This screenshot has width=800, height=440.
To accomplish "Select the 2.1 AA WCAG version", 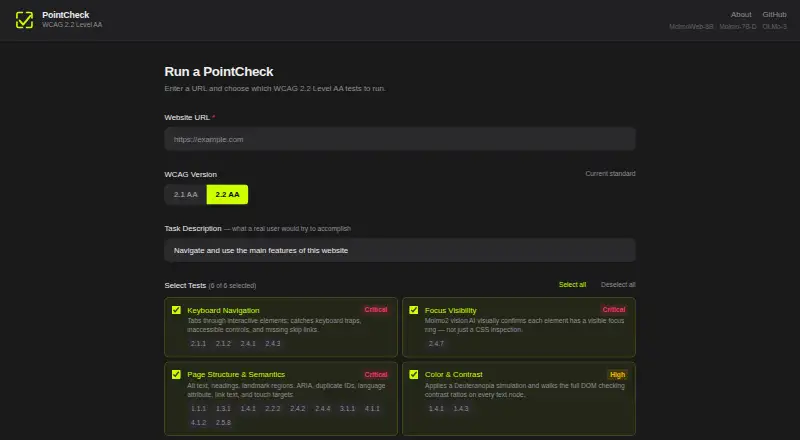I will 185,194.
